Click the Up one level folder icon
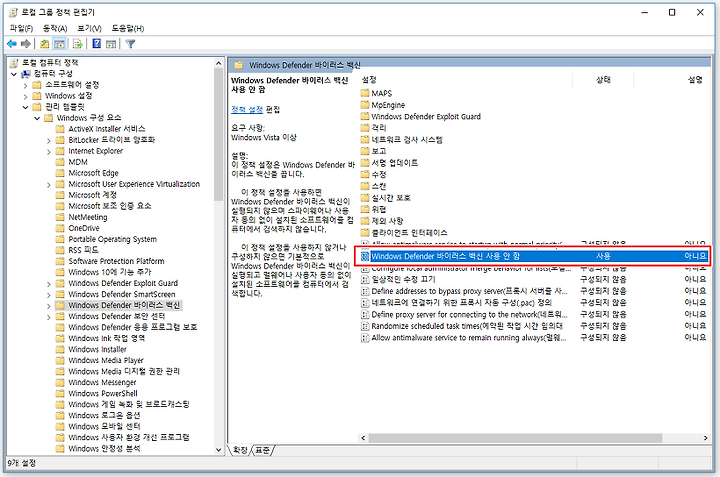 (x=45, y=44)
